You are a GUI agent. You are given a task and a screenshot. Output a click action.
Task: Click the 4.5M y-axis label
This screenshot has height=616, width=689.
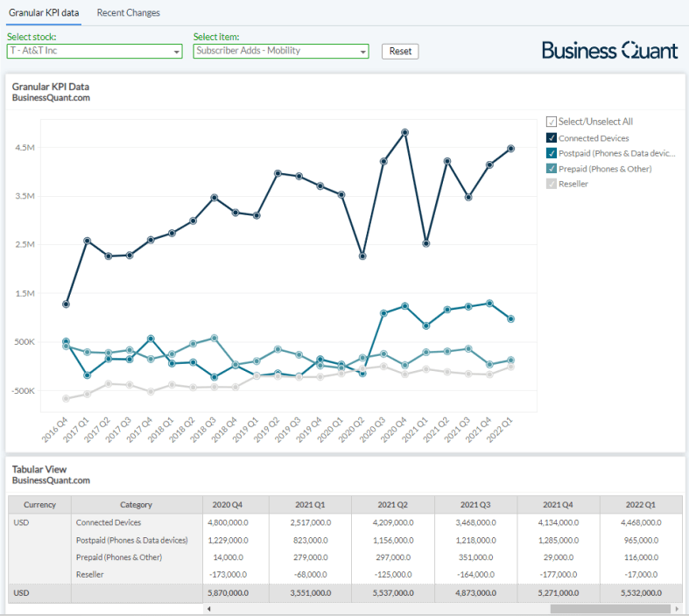[x=25, y=148]
